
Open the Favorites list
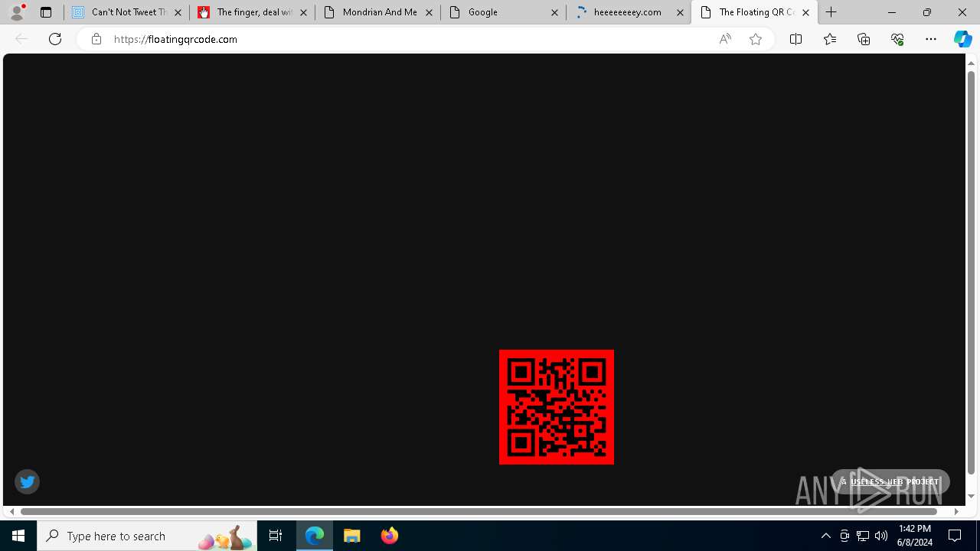(x=829, y=39)
